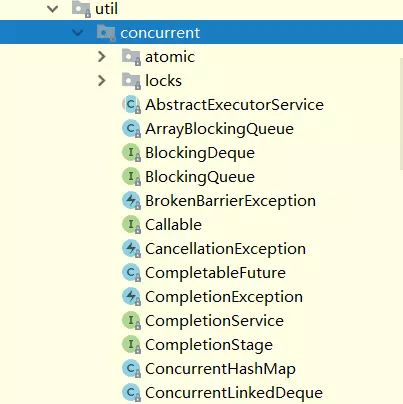This screenshot has width=403, height=404.
Task: Click the vertical scrollbar on the right
Action: point(401,113)
